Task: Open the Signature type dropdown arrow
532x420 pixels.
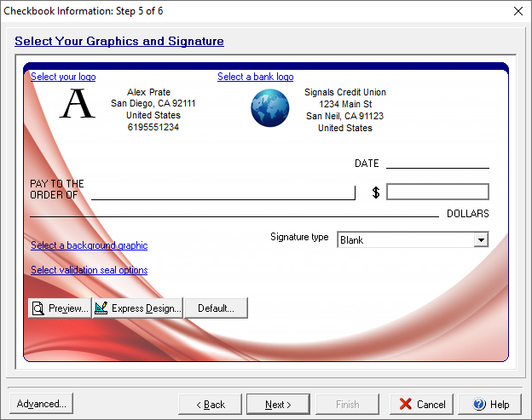Action: click(481, 240)
